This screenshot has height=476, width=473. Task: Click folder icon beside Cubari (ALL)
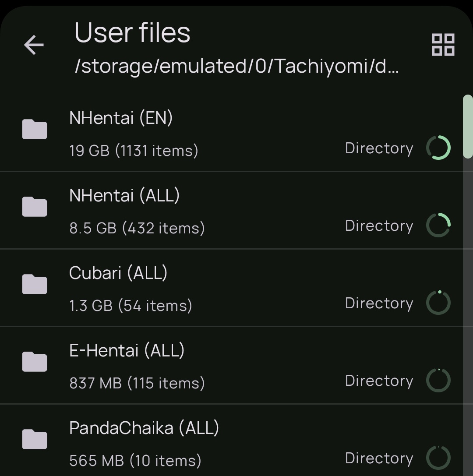(35, 284)
